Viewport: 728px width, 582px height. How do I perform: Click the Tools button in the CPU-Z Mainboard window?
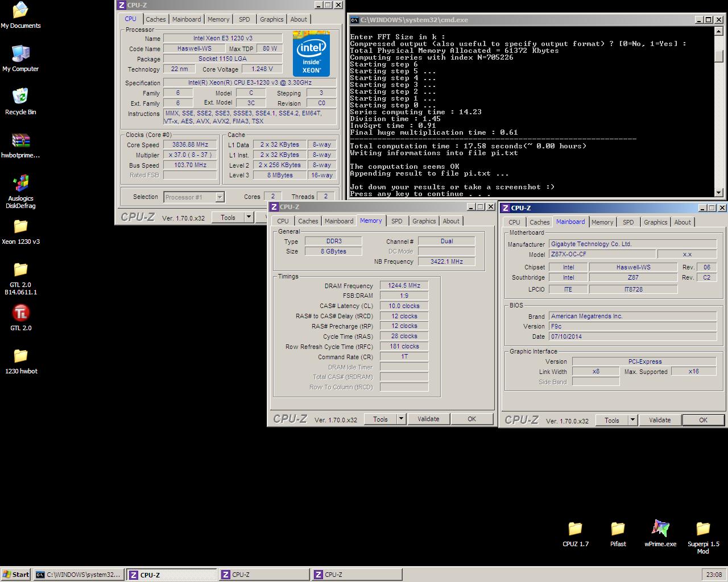point(612,420)
